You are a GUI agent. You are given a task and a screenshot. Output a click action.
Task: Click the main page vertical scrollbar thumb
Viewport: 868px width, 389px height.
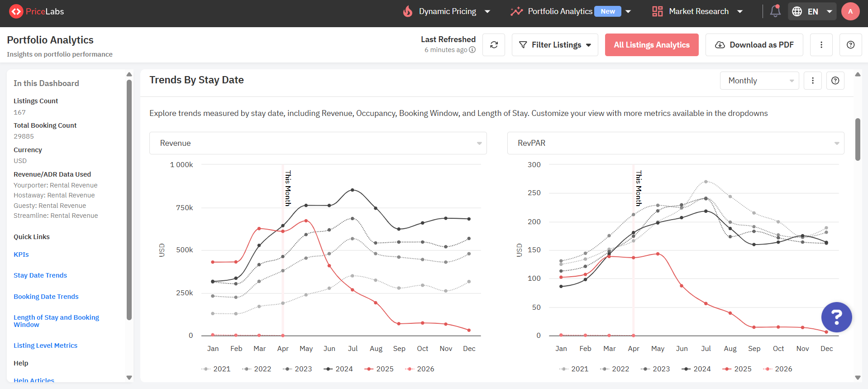tap(858, 139)
